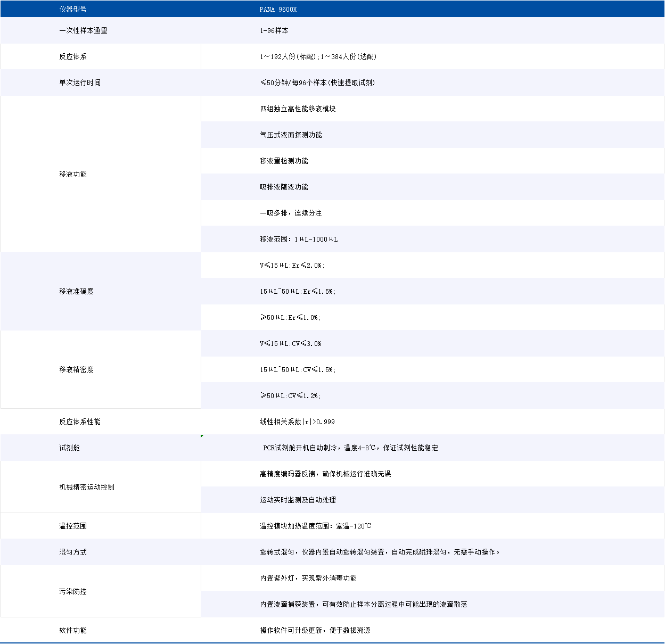The height and width of the screenshot is (644, 665).
Task: Select the 1-96样本 value cell
Action: click(270, 30)
